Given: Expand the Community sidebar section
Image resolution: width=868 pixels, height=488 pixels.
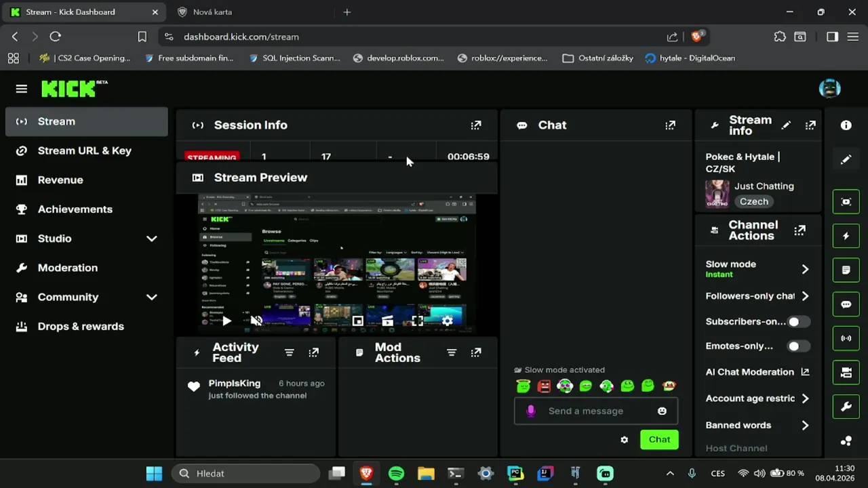Looking at the screenshot, I should 152,297.
